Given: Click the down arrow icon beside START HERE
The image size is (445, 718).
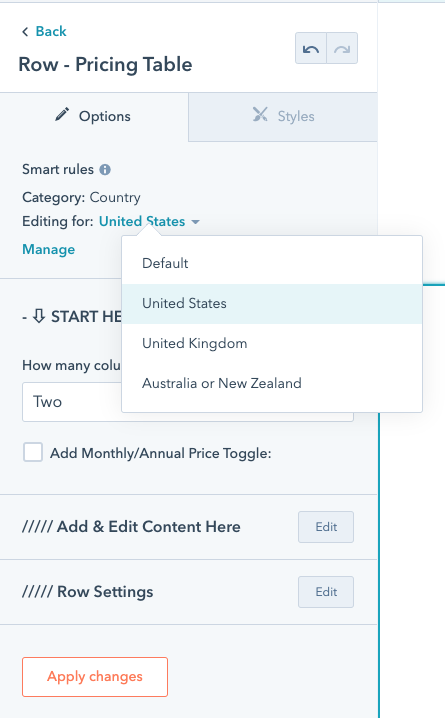Looking at the screenshot, I should (x=39, y=315).
